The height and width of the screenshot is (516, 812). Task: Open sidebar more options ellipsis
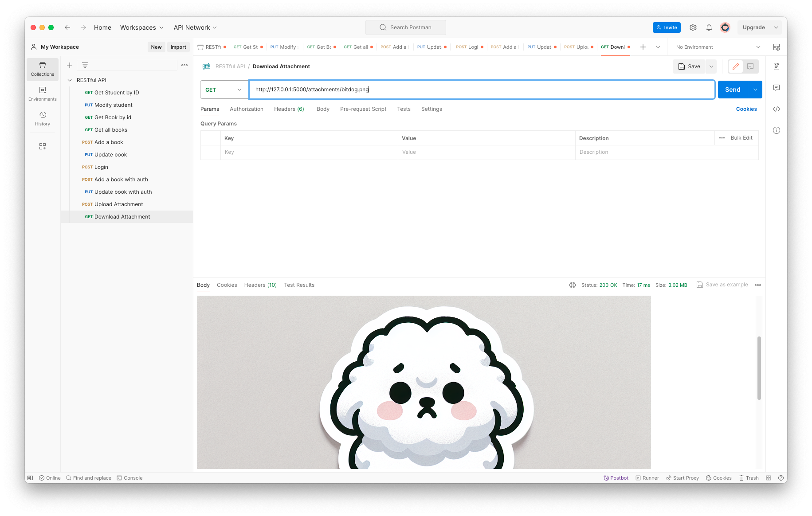[x=184, y=65]
